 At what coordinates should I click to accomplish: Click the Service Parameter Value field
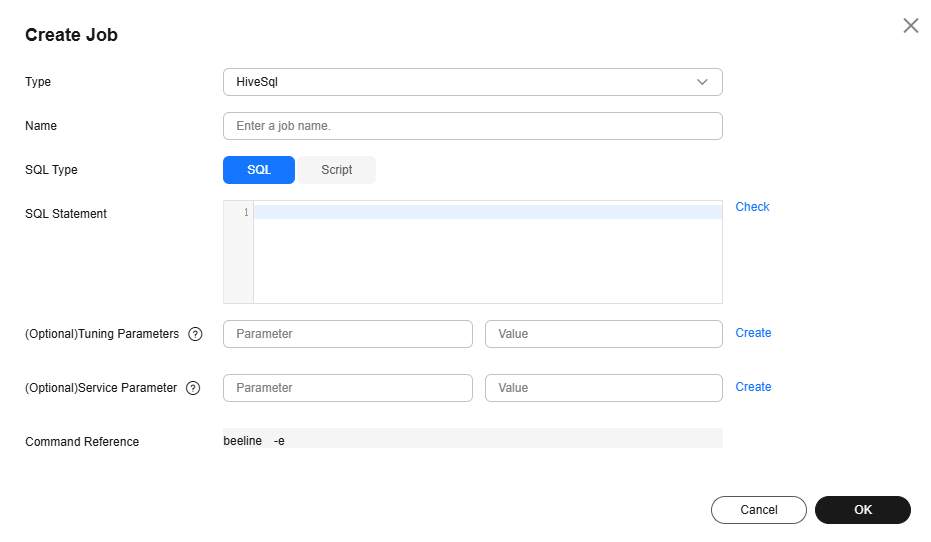(x=604, y=388)
